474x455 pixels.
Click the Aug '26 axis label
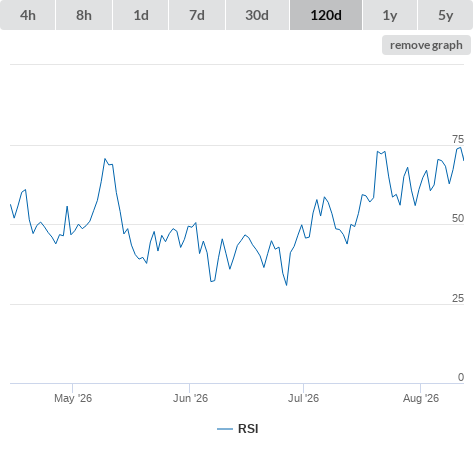point(421,398)
